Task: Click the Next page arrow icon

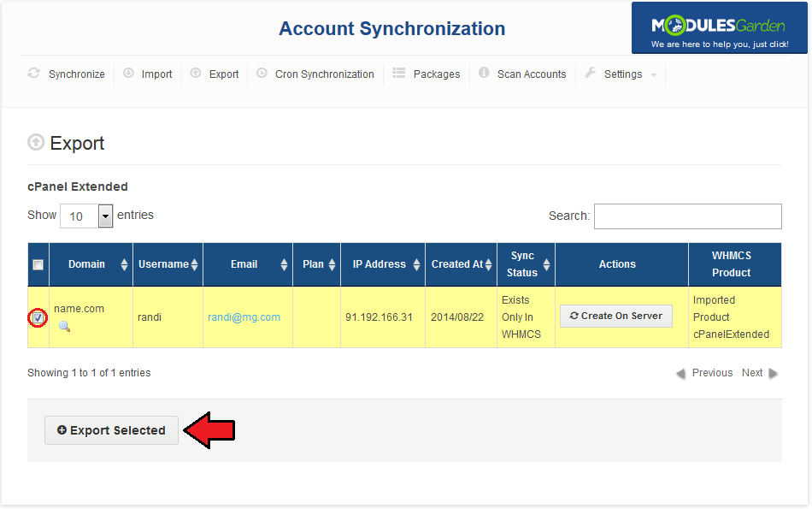Action: pyautogui.click(x=774, y=373)
